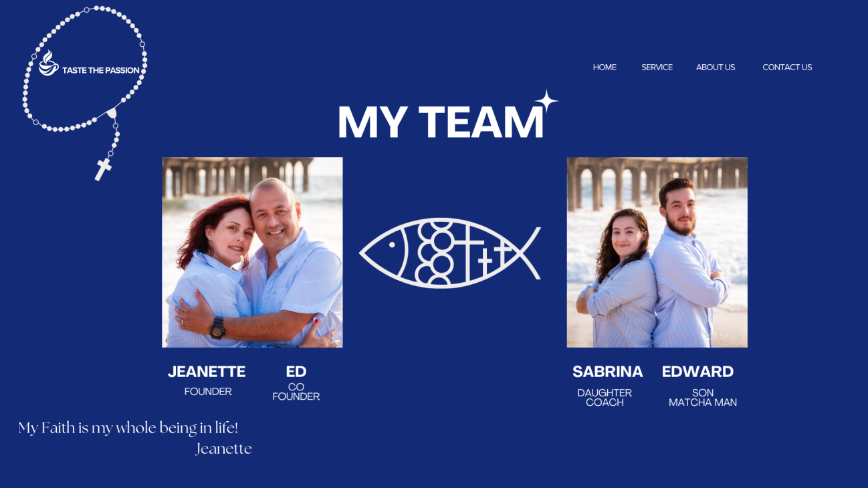Click the JEANETTE name label
868x488 pixels.
click(x=207, y=372)
